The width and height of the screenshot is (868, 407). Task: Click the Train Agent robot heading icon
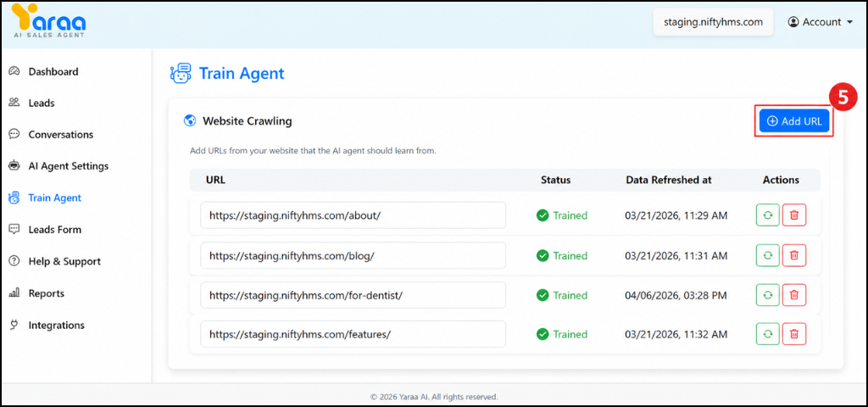click(x=181, y=73)
